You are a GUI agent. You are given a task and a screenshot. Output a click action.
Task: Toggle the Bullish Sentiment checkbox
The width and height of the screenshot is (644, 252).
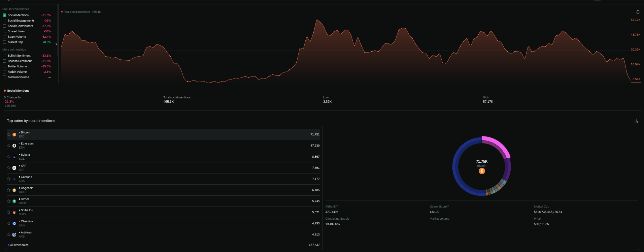point(4,56)
